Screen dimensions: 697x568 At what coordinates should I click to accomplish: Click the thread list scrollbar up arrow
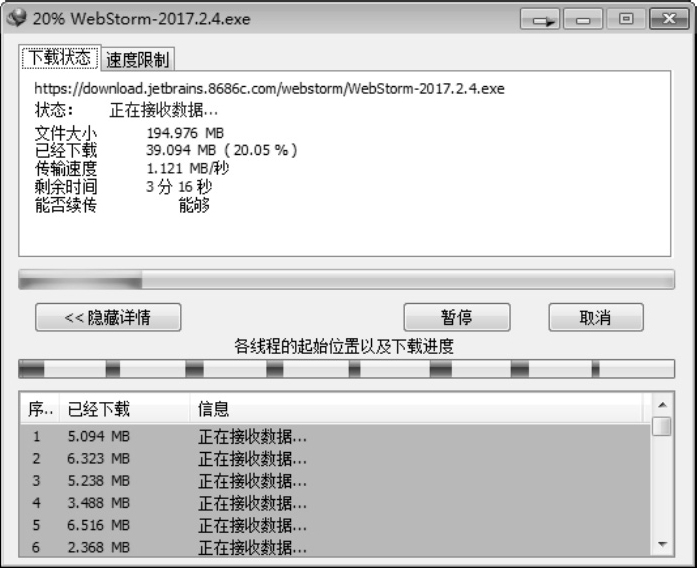click(661, 405)
